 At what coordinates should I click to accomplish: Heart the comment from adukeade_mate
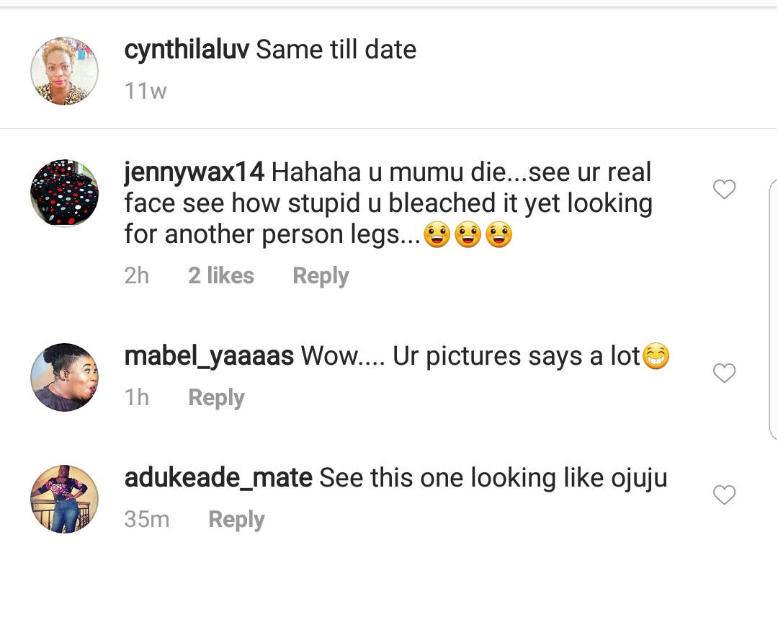pos(723,494)
